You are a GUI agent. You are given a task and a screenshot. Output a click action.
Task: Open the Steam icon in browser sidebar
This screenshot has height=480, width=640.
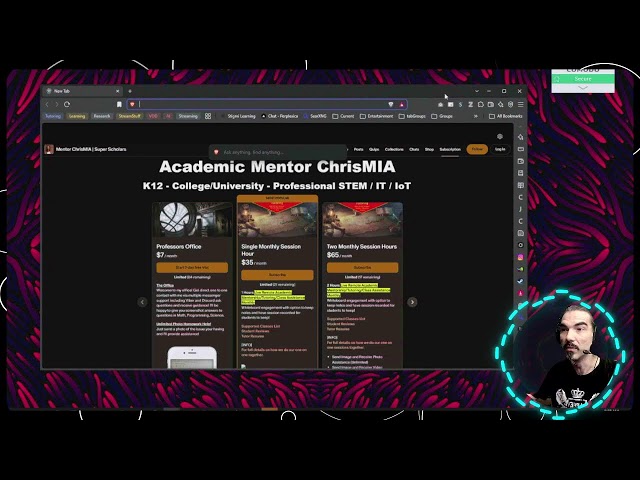(x=520, y=281)
